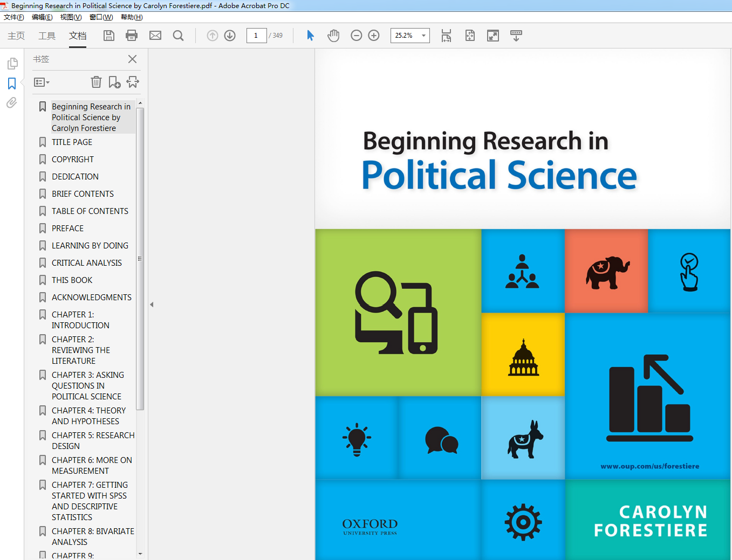Open the 视图(V) menu
The image size is (732, 560).
point(71,17)
